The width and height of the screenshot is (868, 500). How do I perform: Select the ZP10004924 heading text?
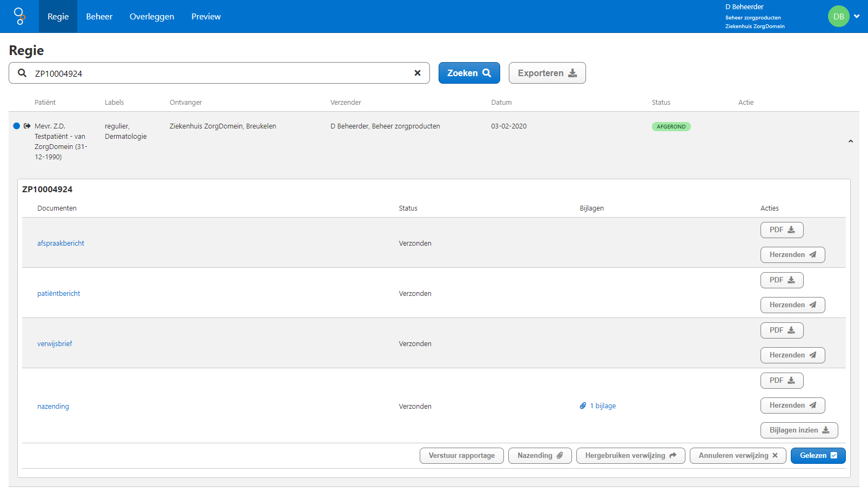47,189
